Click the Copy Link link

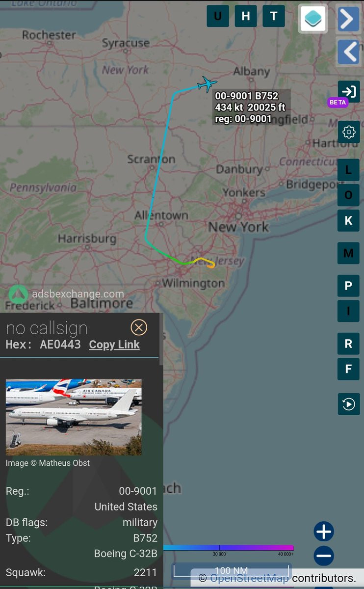[114, 345]
